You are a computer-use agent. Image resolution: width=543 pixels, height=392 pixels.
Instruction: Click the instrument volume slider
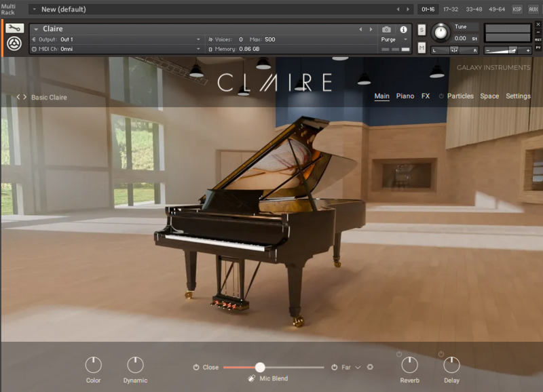[508, 50]
